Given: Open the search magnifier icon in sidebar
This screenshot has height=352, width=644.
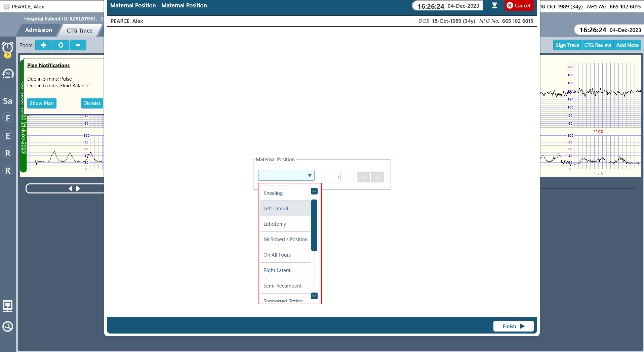Looking at the screenshot, I should pyautogui.click(x=8, y=326).
